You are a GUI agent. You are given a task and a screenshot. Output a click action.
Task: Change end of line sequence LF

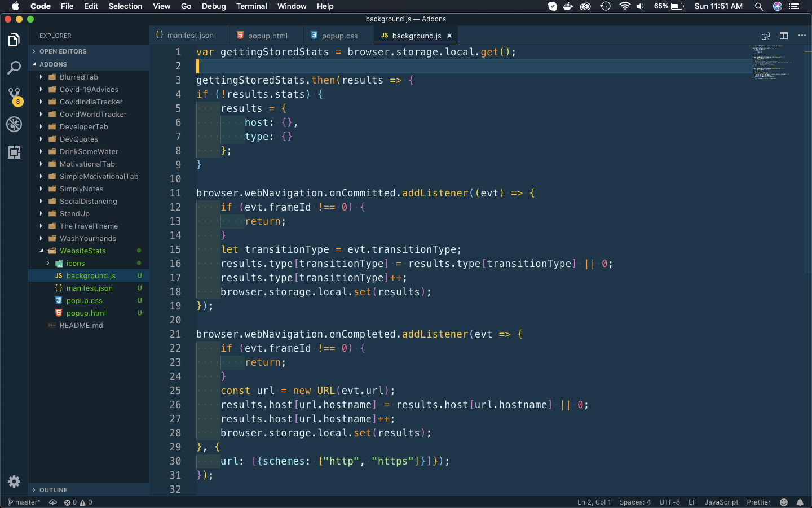coord(692,502)
